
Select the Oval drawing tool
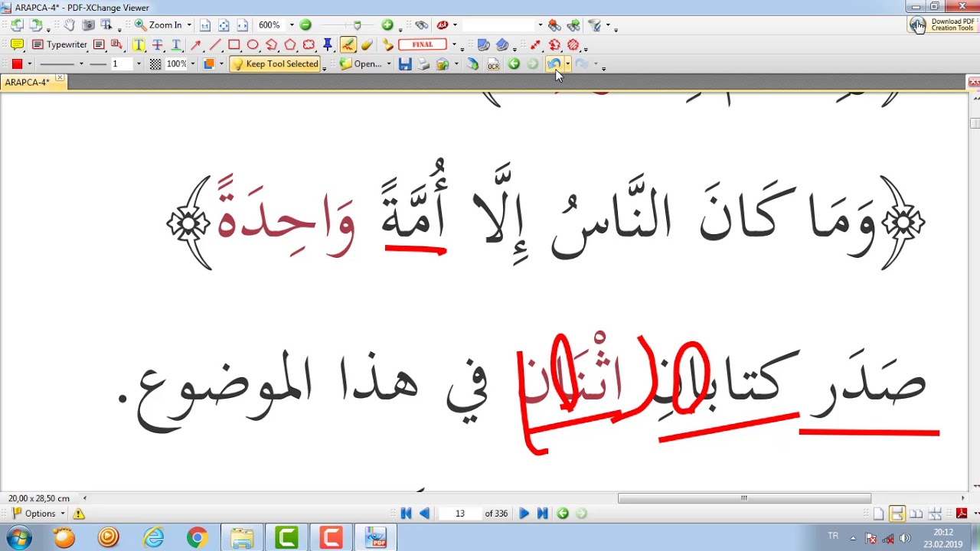[x=253, y=45]
